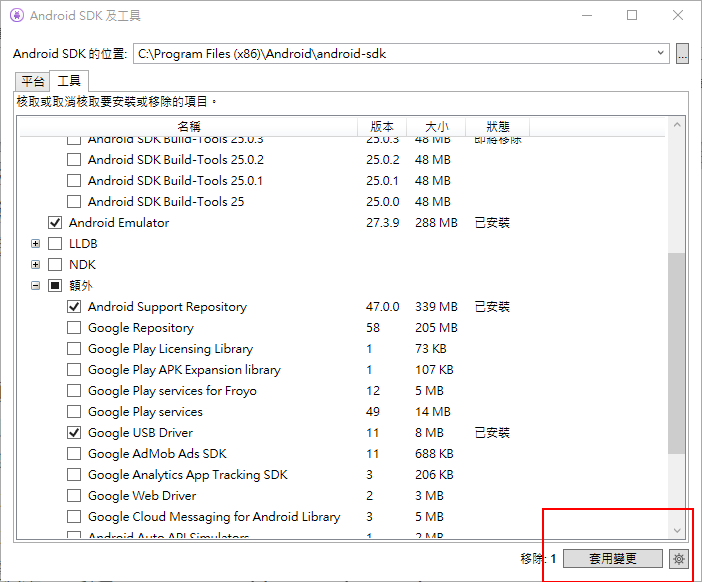Check Google Cloud Messaging for Android Library checkbox
Viewport: 702px width, 582px height.
[74, 517]
